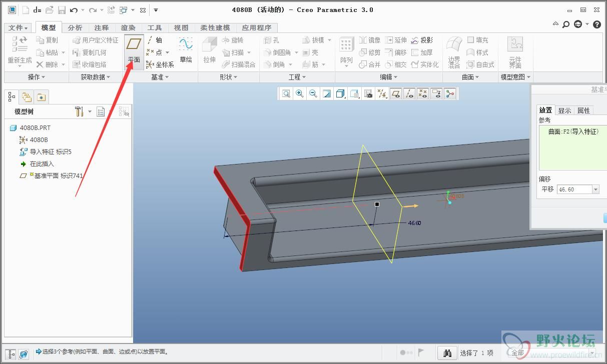Click the 用户定义特征 button
The image size is (607, 364).
96,40
